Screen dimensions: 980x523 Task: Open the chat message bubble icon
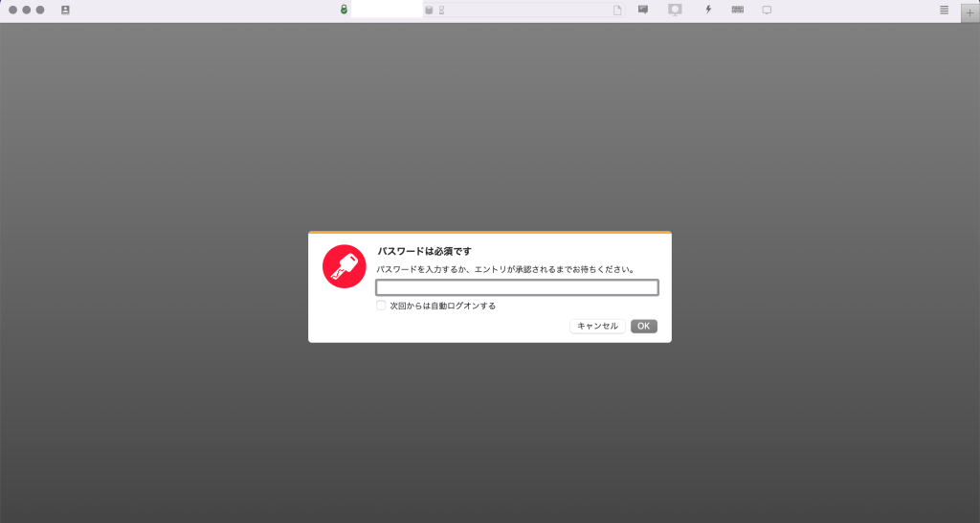[642, 10]
